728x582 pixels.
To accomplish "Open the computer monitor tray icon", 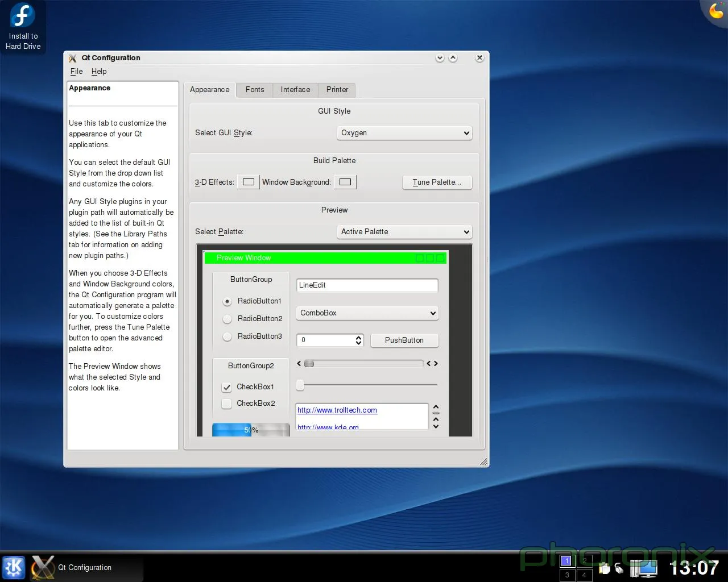I will click(644, 568).
